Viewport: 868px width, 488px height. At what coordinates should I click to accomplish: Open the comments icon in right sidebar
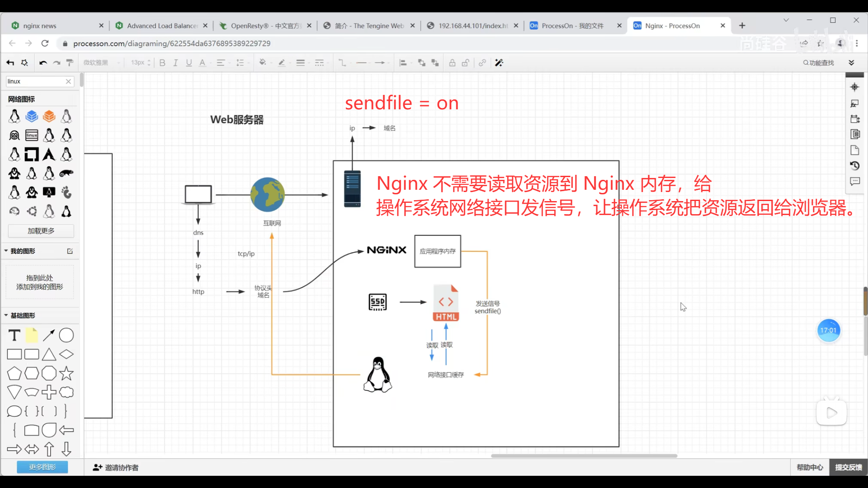click(854, 181)
